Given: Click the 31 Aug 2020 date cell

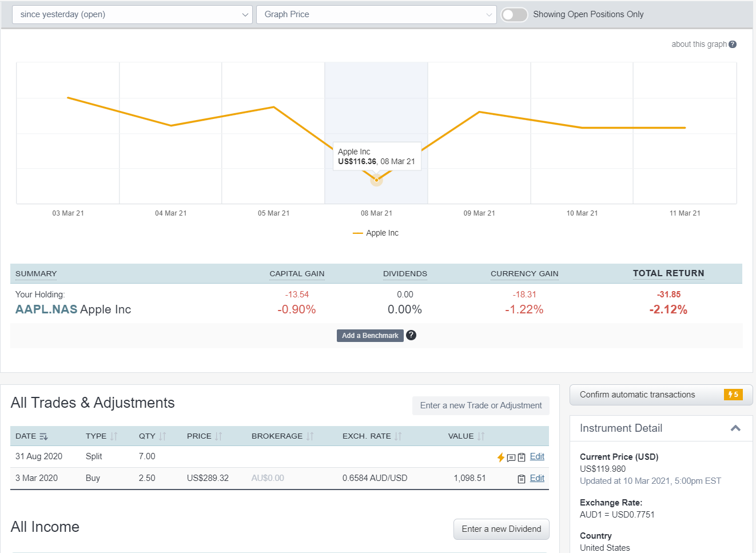Looking at the screenshot, I should (x=39, y=456).
